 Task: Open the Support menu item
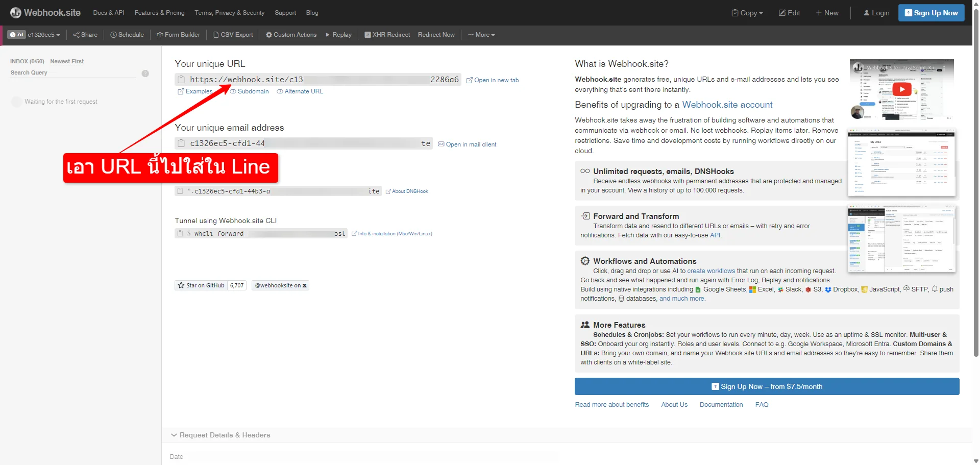[x=285, y=13]
